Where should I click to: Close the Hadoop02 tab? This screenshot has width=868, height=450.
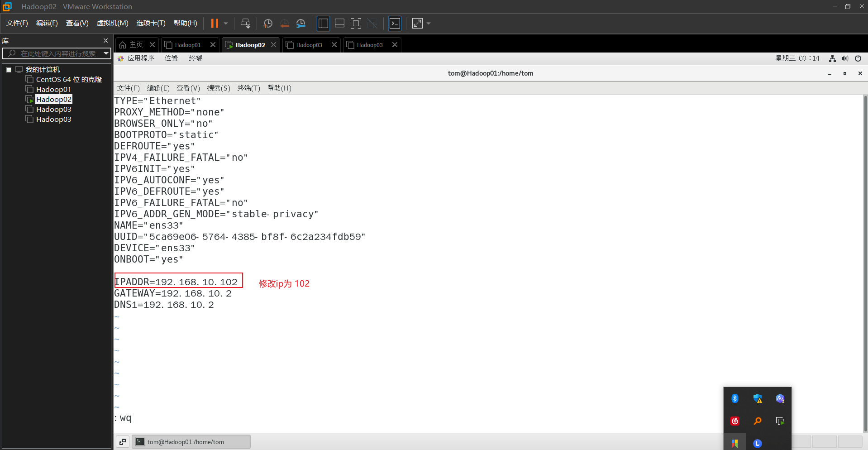[x=273, y=45]
